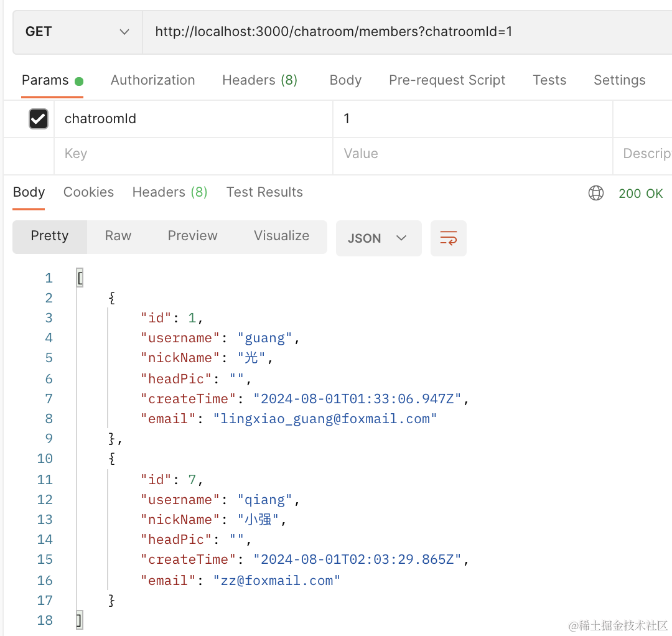Click the globe network icon
The height and width of the screenshot is (636, 672).
coord(595,194)
